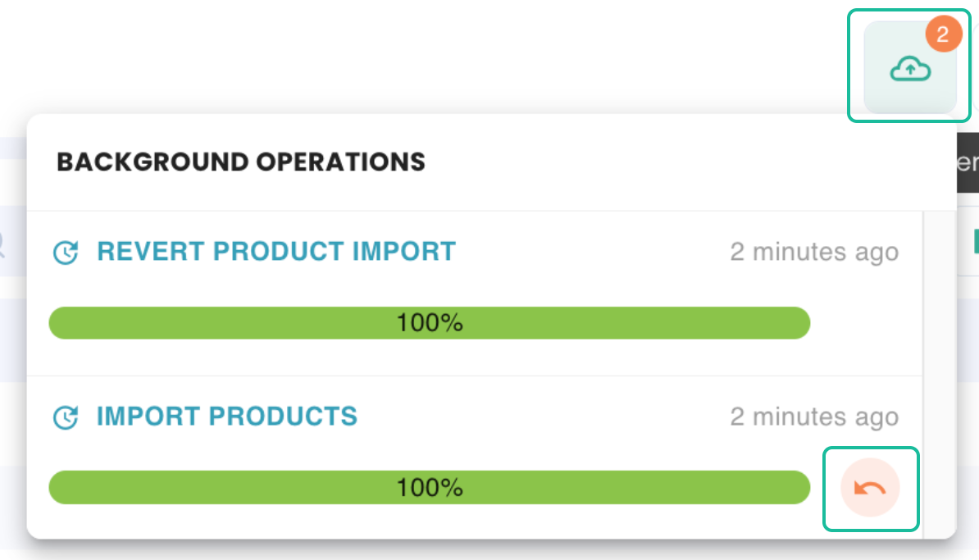This screenshot has height=560, width=979.
Task: Open the Revert Product Import operation
Action: point(275,251)
